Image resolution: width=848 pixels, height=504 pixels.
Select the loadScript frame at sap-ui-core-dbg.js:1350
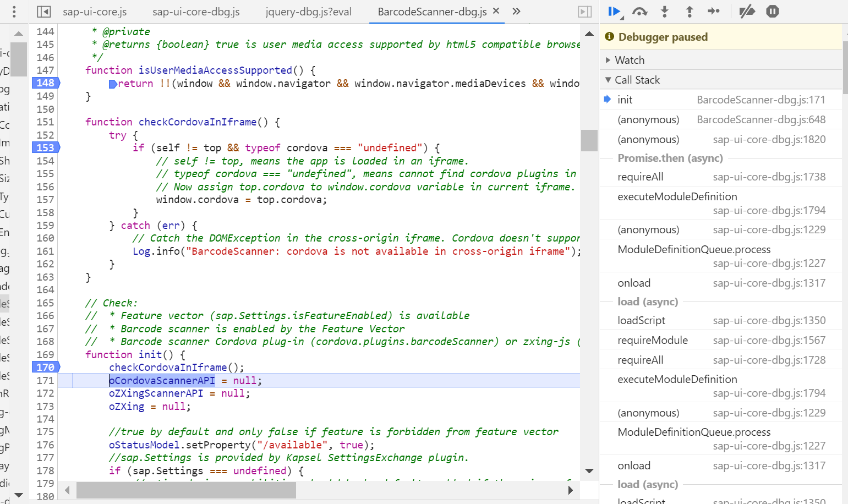point(721,320)
